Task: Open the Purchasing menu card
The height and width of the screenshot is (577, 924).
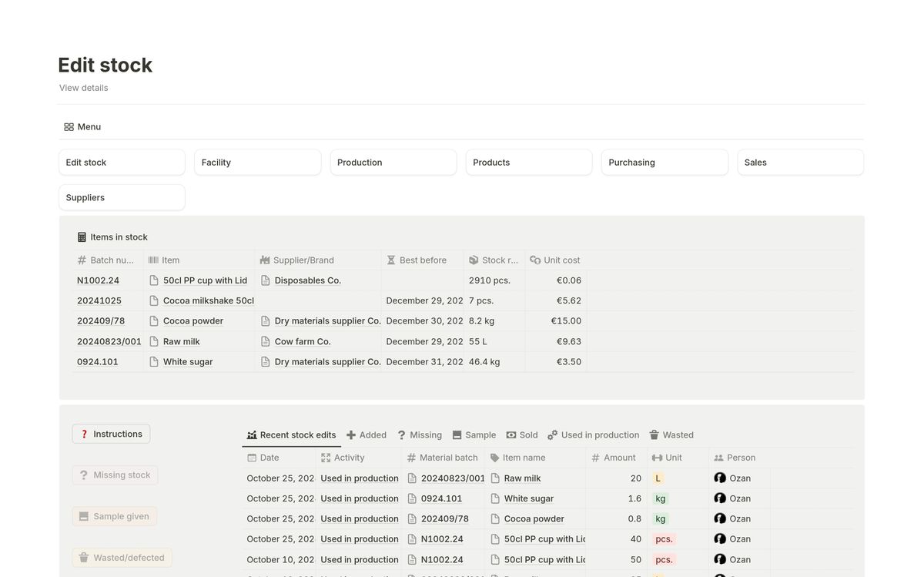Action: pos(664,163)
